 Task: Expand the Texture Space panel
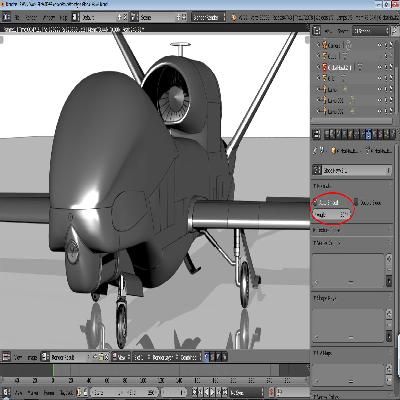point(327,230)
